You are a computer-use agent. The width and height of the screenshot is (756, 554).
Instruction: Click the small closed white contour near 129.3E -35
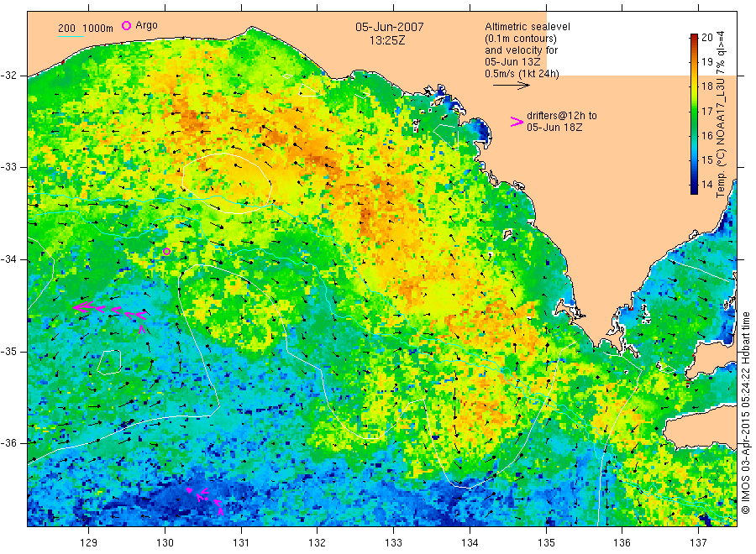click(x=109, y=363)
